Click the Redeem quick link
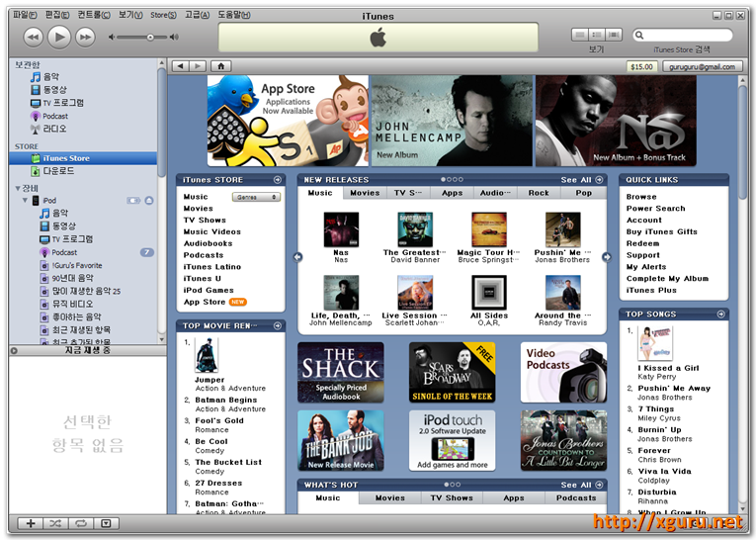The width and height of the screenshot is (756, 540). (x=642, y=243)
